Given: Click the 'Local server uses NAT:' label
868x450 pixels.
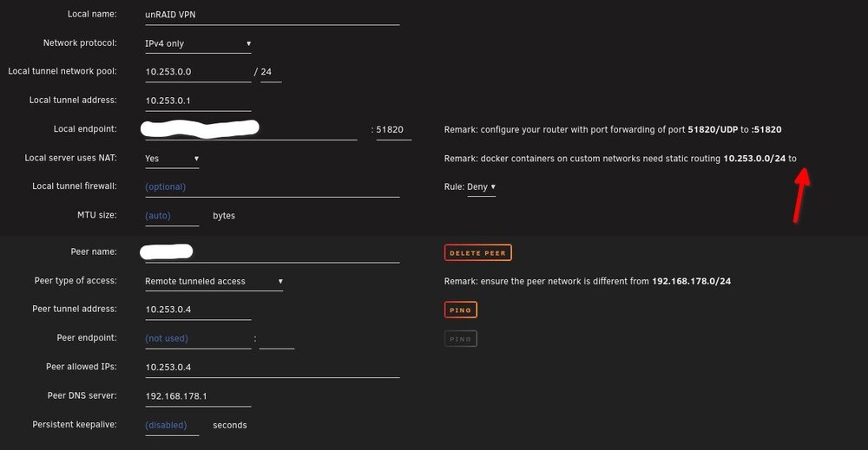Looking at the screenshot, I should [x=71, y=158].
